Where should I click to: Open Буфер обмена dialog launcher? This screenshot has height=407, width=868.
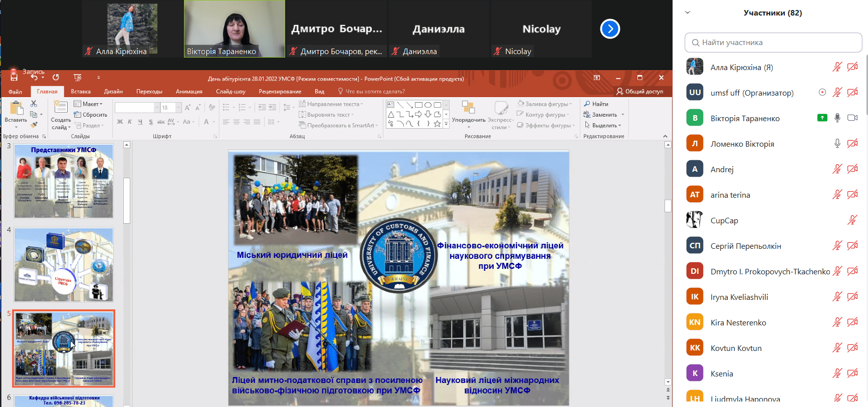pos(44,137)
